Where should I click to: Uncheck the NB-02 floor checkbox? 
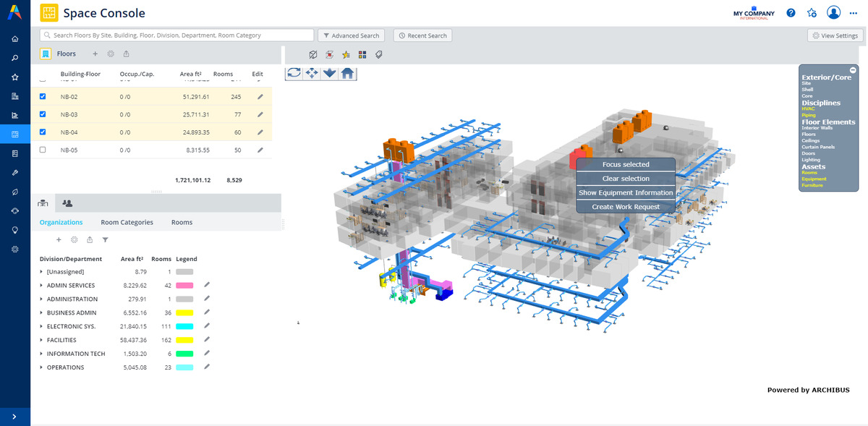(x=42, y=97)
